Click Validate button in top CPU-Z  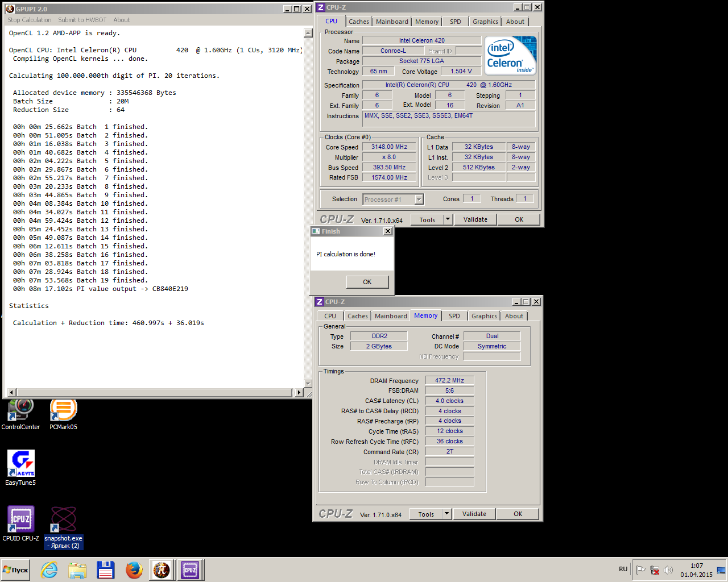(x=475, y=219)
